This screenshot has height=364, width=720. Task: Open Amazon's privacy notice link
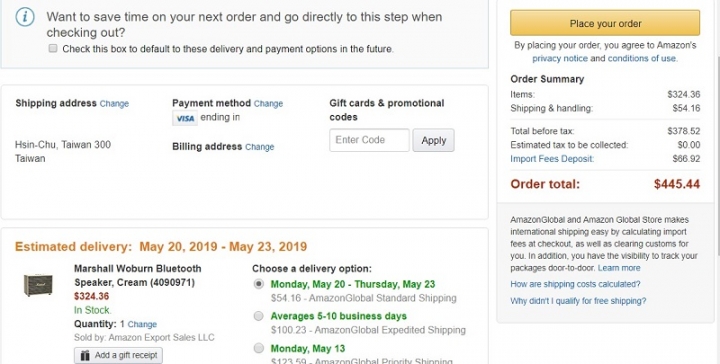(560, 58)
